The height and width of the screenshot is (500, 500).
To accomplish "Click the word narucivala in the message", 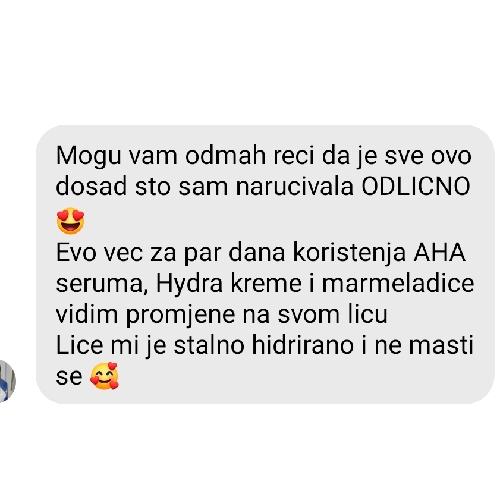I will pos(295,187).
